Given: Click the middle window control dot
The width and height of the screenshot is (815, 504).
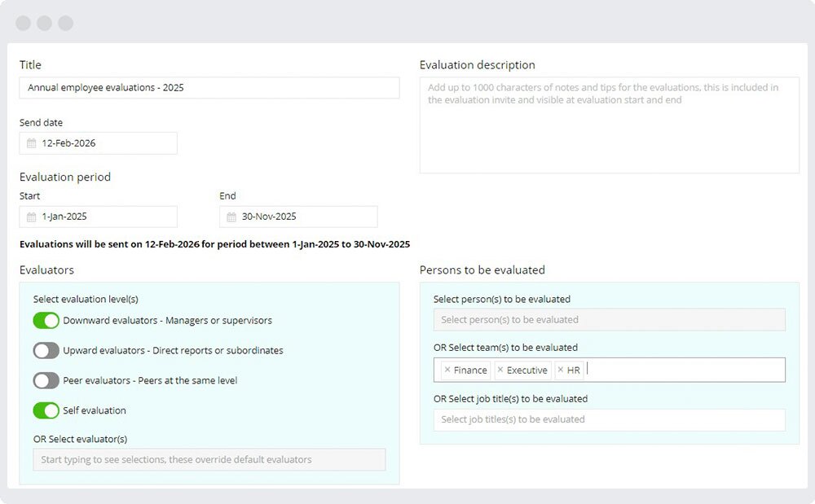Looking at the screenshot, I should click(44, 23).
